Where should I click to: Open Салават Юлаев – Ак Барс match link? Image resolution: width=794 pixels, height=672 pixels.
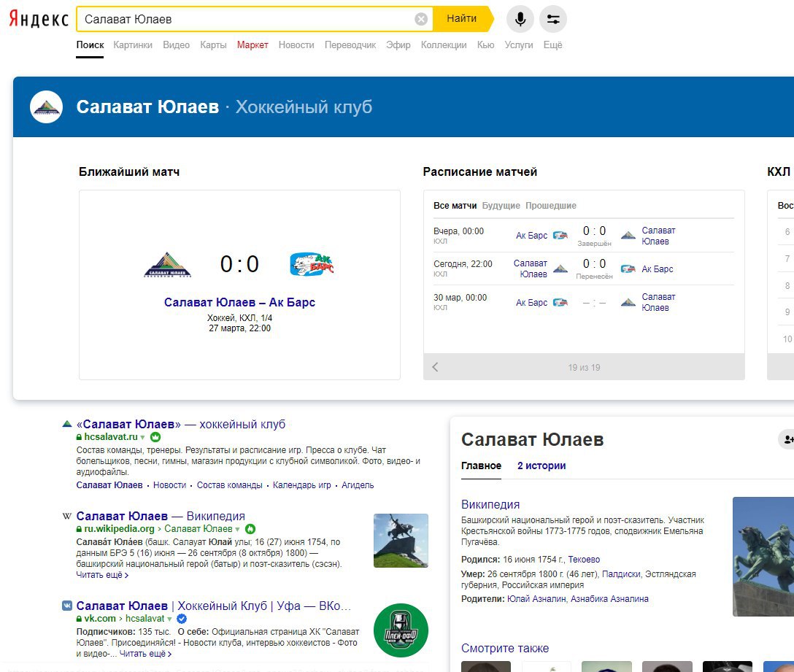239,302
